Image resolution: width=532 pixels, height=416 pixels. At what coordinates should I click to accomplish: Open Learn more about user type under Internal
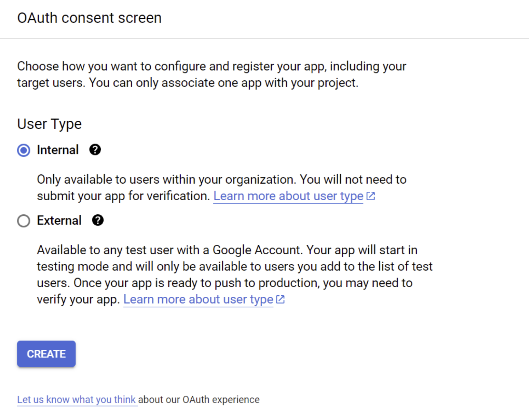pos(288,196)
